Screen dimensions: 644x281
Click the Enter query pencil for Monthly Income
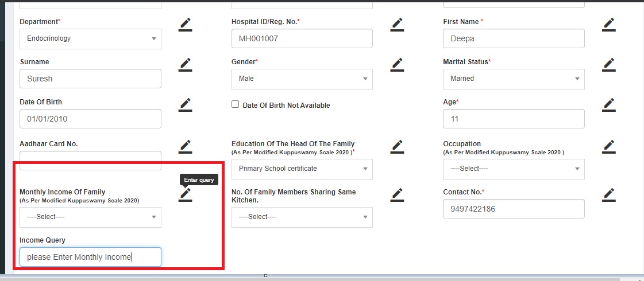click(185, 195)
